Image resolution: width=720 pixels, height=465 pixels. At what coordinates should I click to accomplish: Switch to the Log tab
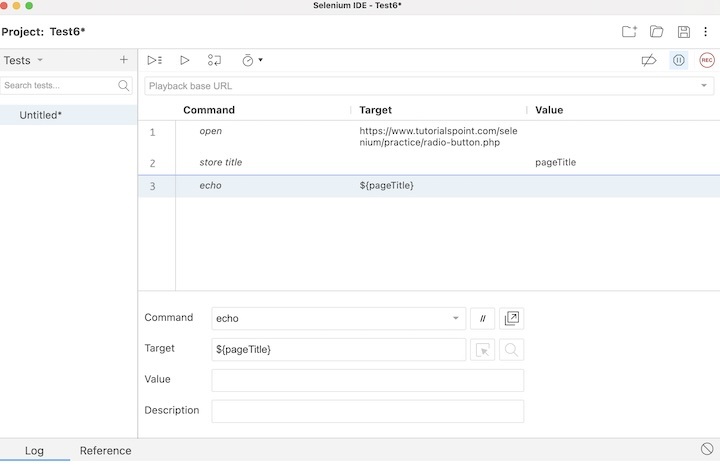click(34, 451)
